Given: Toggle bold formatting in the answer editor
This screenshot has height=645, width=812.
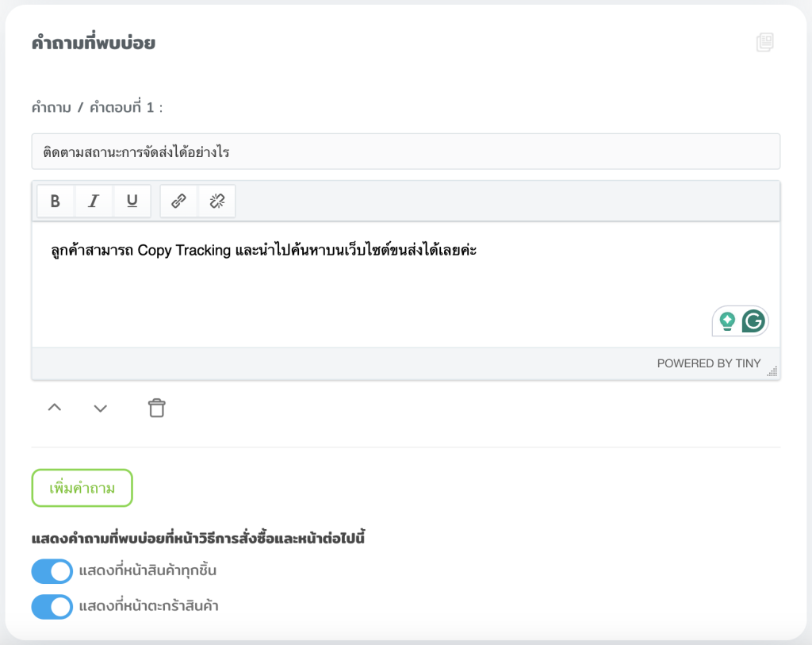Looking at the screenshot, I should [56, 202].
